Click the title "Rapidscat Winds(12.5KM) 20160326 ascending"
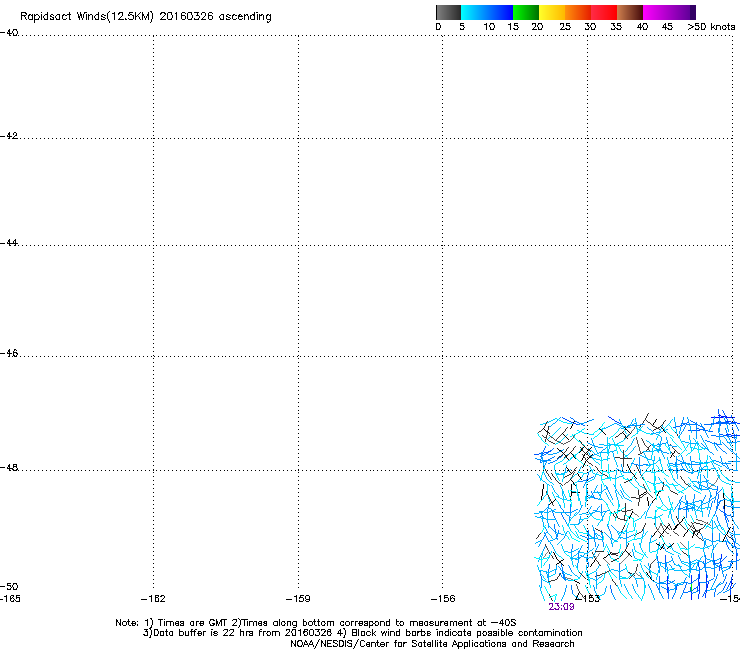Screen dimensions: 740x650 (x=146, y=17)
